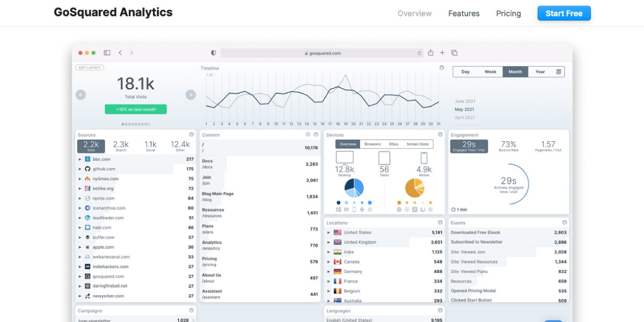The image size is (644, 322).
Task: Click the Sources widget options circle
Action: [x=192, y=135]
